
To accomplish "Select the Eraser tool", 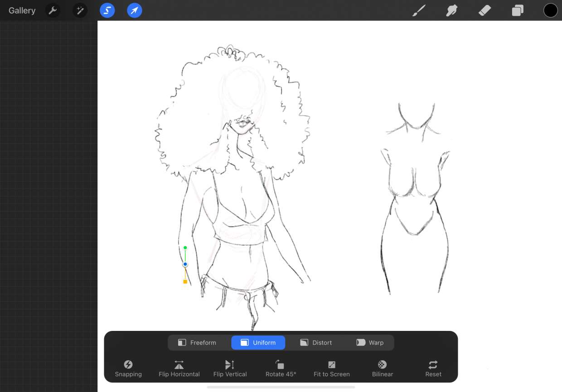I will pos(484,10).
